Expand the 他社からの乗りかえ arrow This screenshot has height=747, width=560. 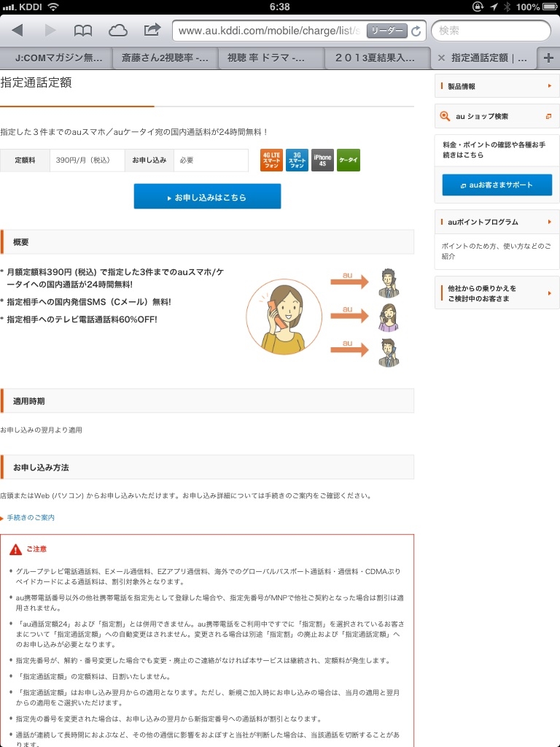pyautogui.click(x=550, y=293)
